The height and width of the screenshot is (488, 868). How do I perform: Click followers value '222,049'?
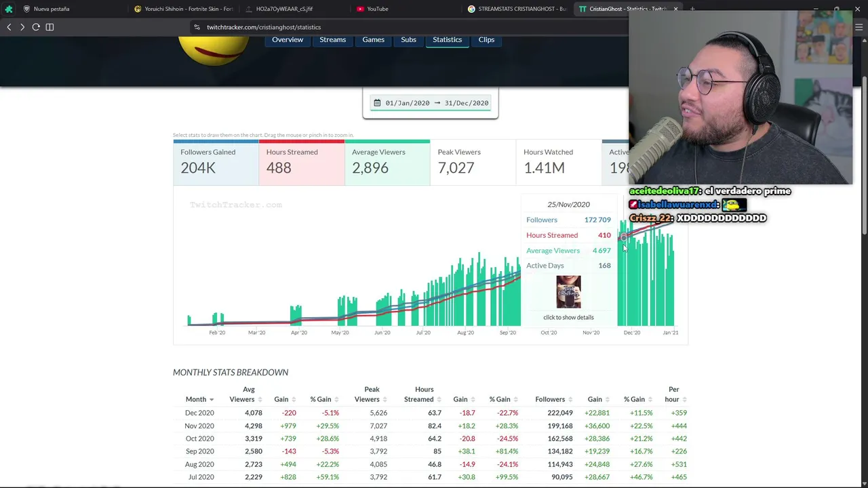click(560, 413)
